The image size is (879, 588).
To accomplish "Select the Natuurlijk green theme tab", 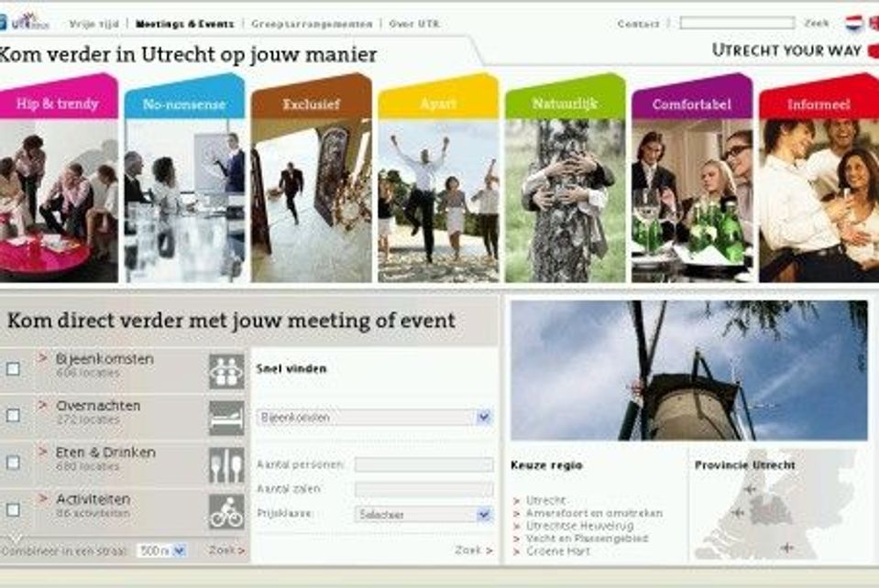I will [x=564, y=103].
